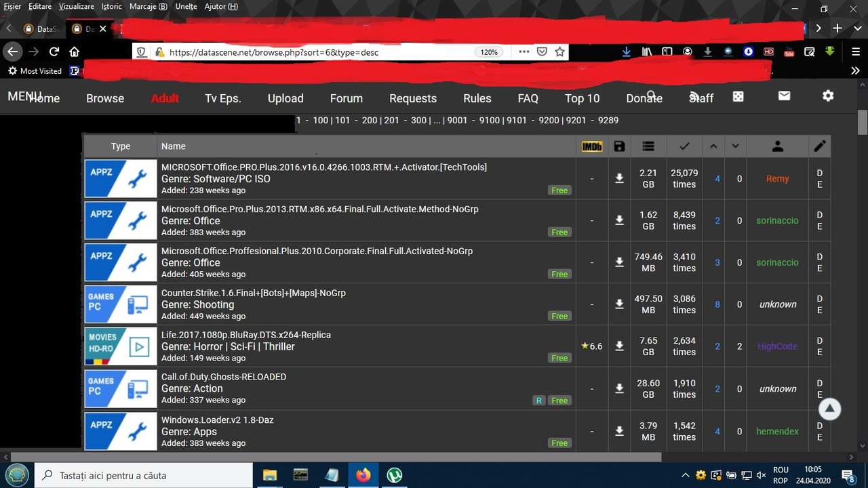
Task: Open page actions three-dot menu
Action: (524, 52)
